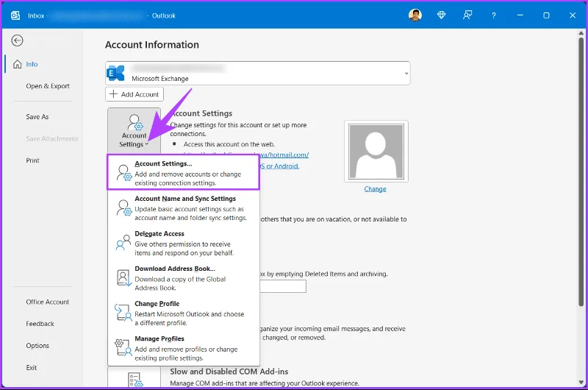Click Exit in the sidebar
This screenshot has width=588, height=390.
click(32, 367)
